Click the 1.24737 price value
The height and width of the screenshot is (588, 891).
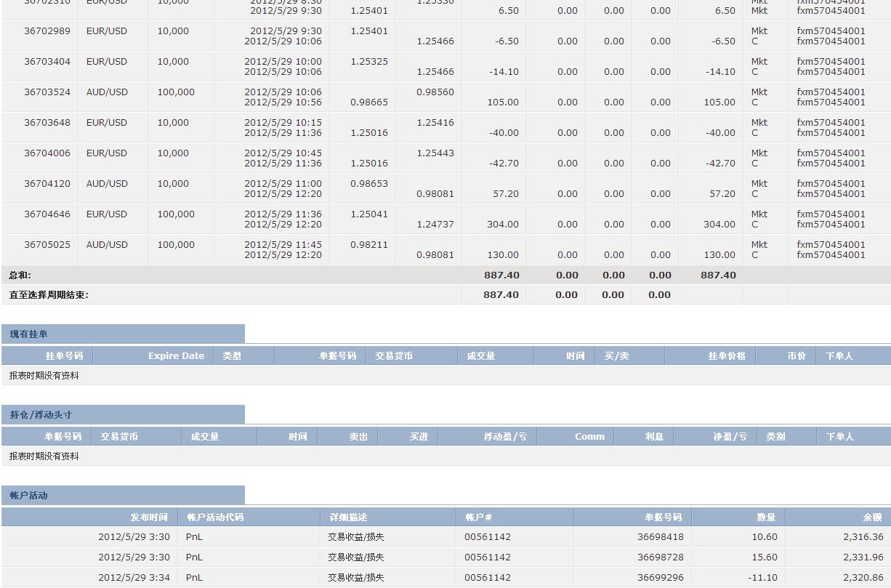click(x=435, y=225)
